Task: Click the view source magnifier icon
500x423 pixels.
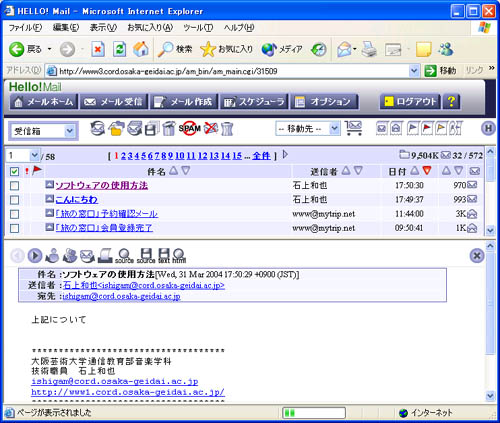Action: click(x=125, y=256)
